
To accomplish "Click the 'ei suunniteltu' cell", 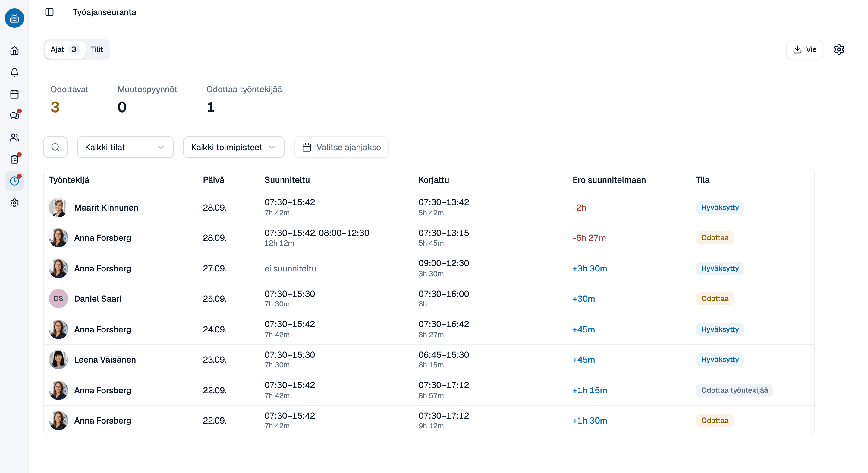I will pos(290,268).
